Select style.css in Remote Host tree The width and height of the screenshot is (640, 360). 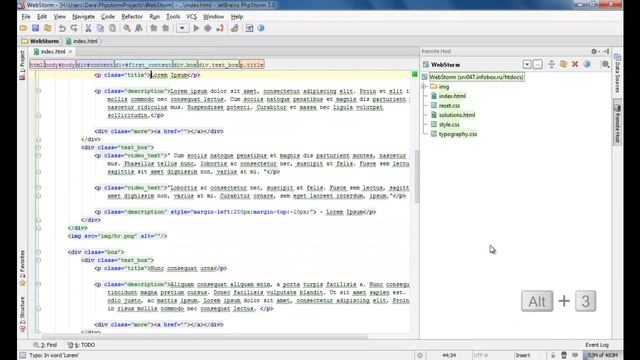tap(449, 124)
